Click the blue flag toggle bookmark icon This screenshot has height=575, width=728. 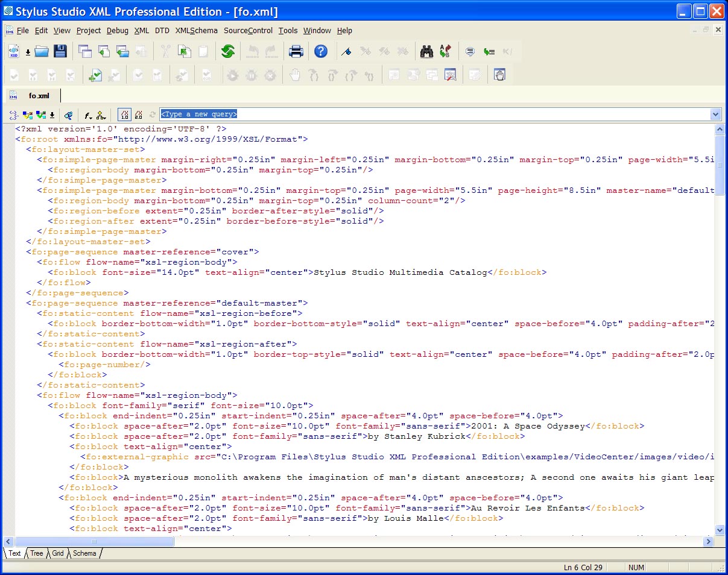pos(346,52)
